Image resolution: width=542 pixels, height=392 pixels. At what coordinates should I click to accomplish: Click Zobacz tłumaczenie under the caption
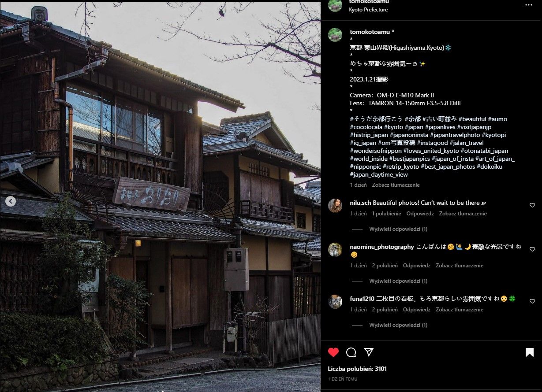[396, 185]
